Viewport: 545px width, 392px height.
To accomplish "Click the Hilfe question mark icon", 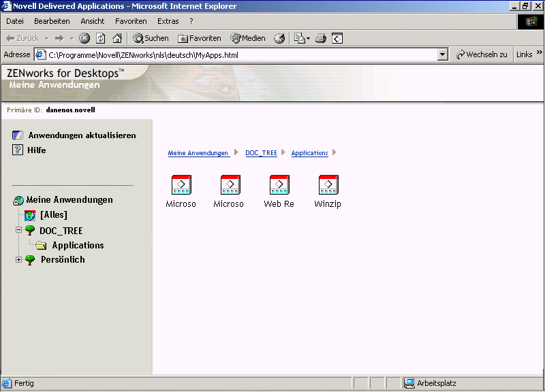I will tap(16, 150).
